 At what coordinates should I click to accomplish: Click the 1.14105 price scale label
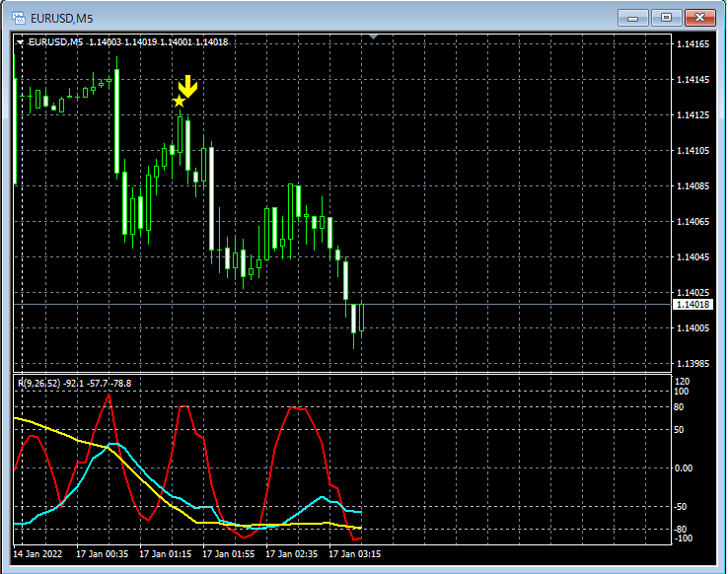pyautogui.click(x=692, y=150)
